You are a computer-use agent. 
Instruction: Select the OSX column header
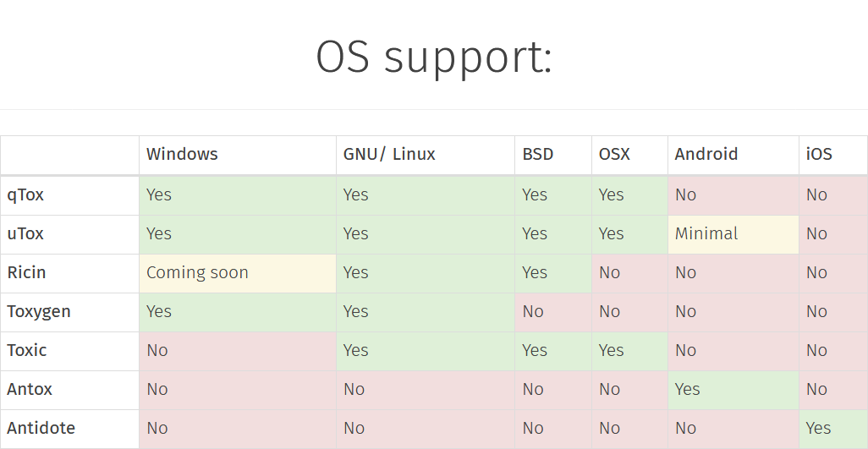tap(614, 155)
